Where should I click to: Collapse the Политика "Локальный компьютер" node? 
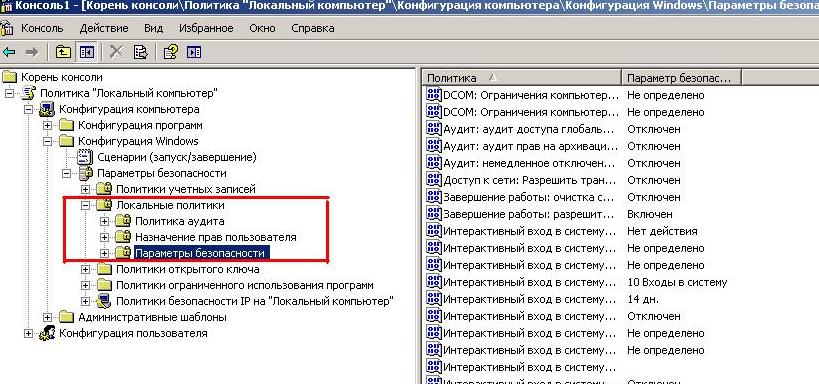point(9,94)
